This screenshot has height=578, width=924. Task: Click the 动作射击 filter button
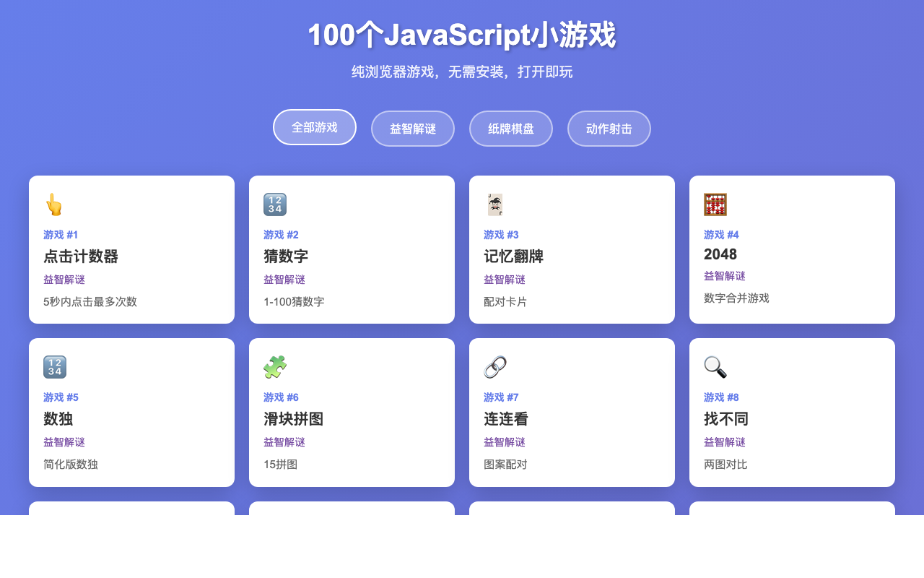click(609, 128)
